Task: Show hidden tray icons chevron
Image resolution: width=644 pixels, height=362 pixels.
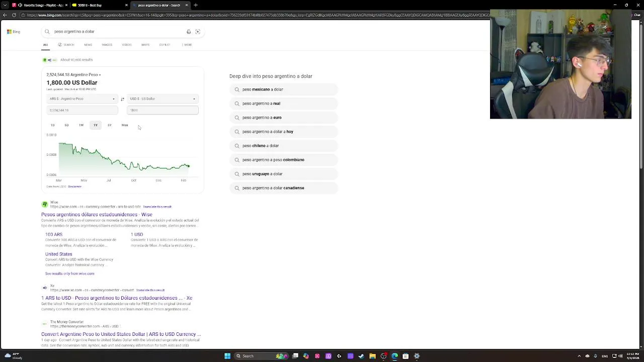Action: (579, 356)
